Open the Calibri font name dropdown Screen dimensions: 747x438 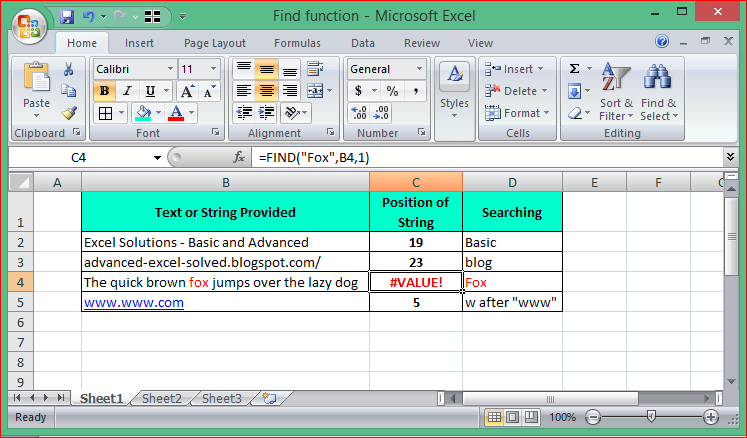170,69
